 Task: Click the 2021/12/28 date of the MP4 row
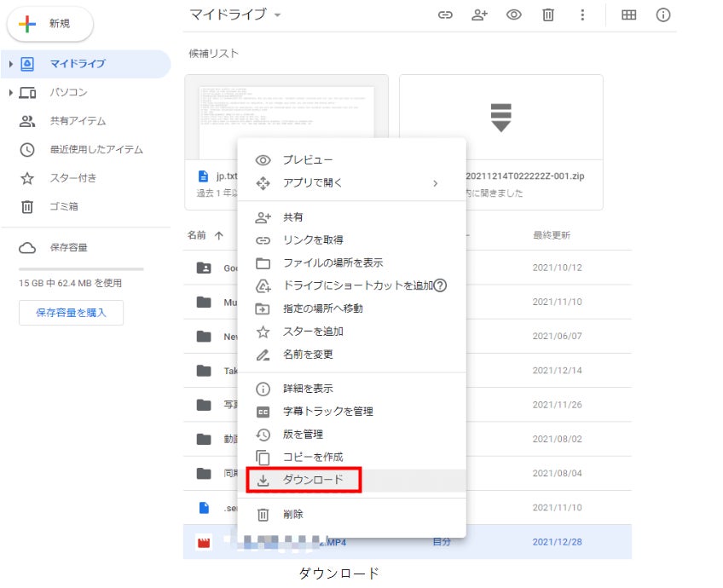point(557,542)
